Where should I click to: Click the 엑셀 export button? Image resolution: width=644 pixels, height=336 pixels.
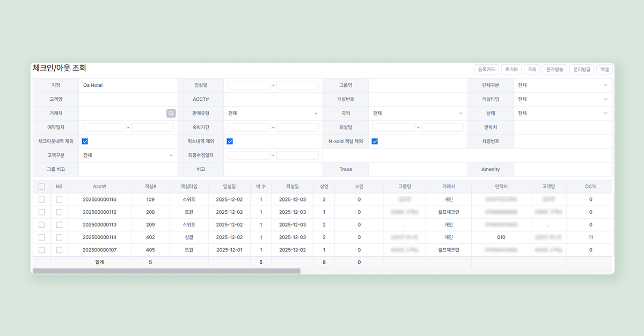[604, 70]
